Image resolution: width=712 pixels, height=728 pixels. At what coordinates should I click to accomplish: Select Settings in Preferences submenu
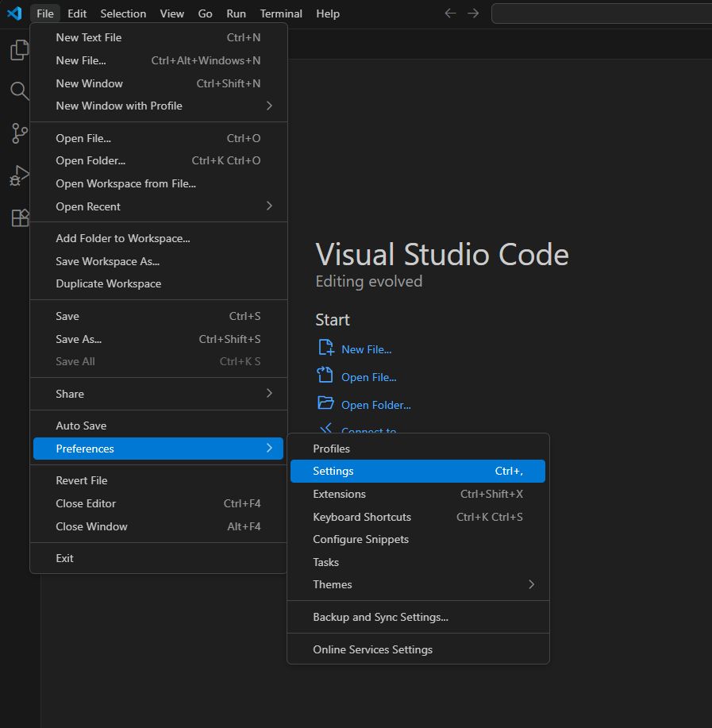(418, 472)
